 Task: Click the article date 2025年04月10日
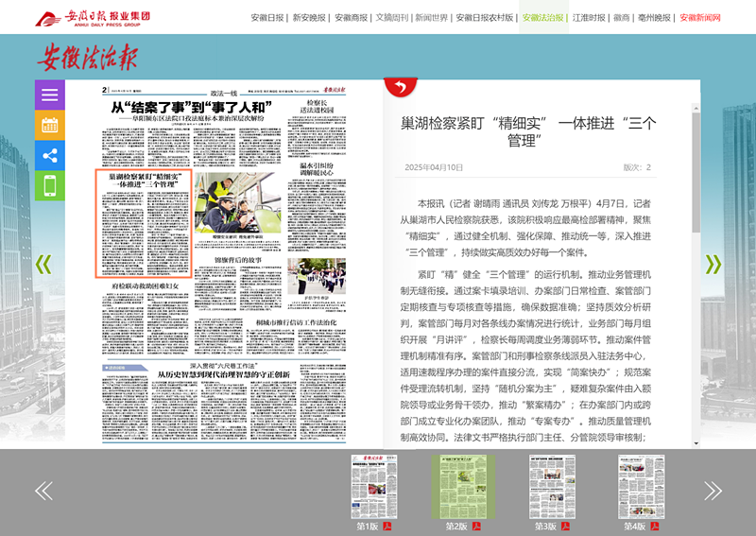point(434,167)
